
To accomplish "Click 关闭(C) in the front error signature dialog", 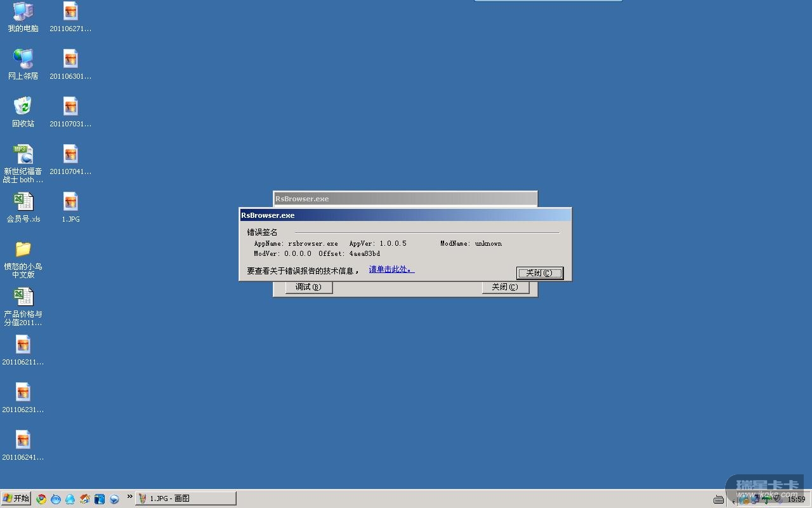I will click(x=540, y=273).
